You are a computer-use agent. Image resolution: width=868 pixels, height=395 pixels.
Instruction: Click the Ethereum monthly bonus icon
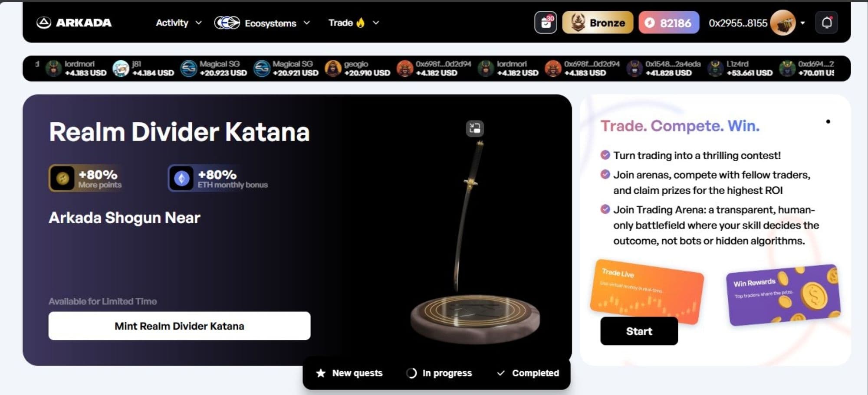pyautogui.click(x=181, y=178)
